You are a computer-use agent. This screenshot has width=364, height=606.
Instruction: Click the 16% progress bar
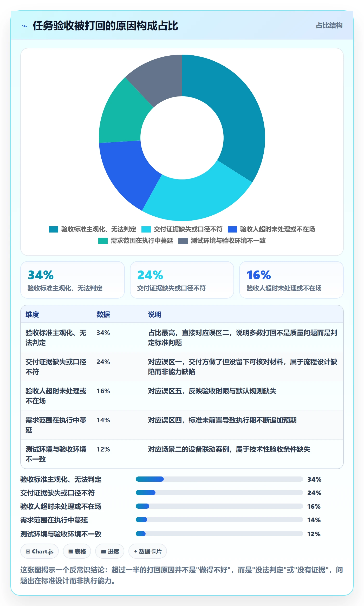click(219, 506)
